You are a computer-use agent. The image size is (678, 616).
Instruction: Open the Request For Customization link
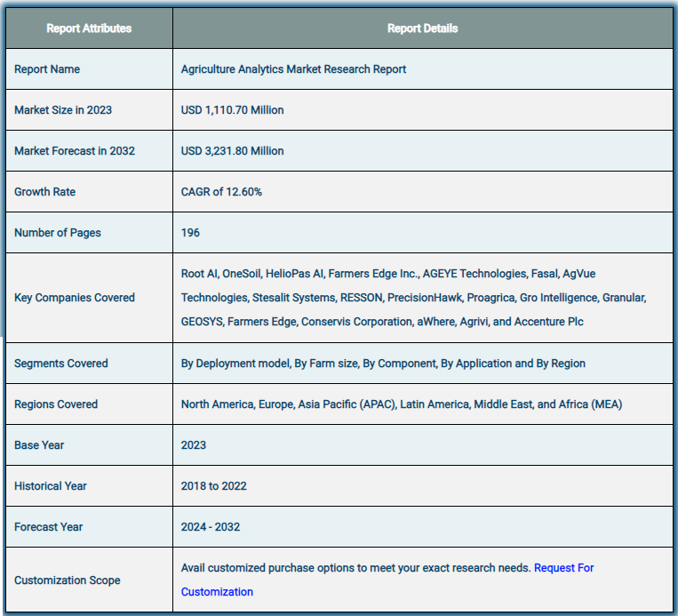563,567
